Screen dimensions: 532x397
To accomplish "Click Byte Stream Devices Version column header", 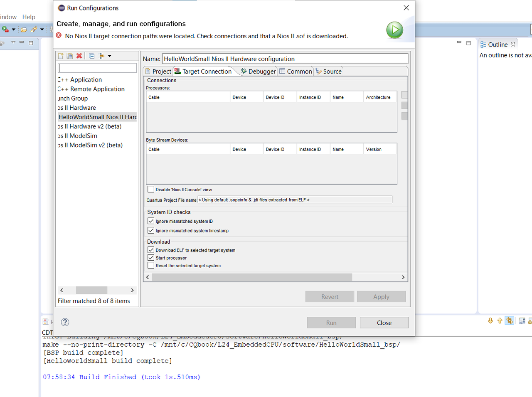I will click(380, 149).
